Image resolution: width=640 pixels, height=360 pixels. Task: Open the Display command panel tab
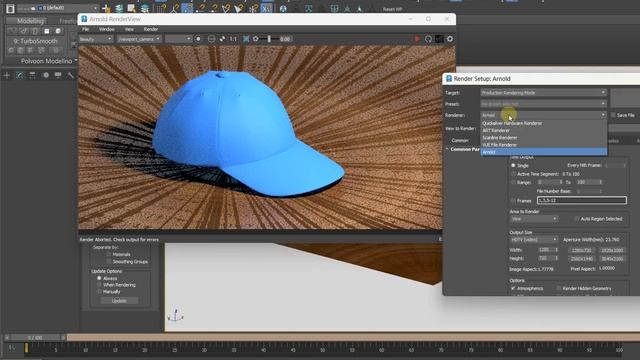[58, 75]
